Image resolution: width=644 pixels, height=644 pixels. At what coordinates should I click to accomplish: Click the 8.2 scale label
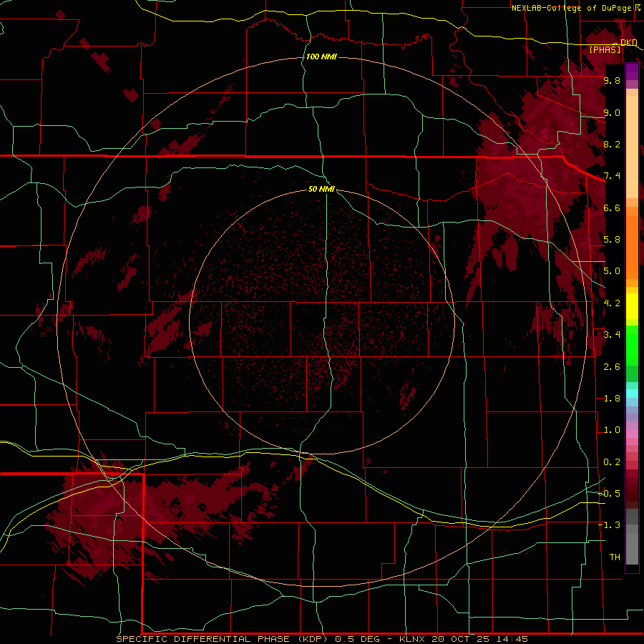point(612,144)
